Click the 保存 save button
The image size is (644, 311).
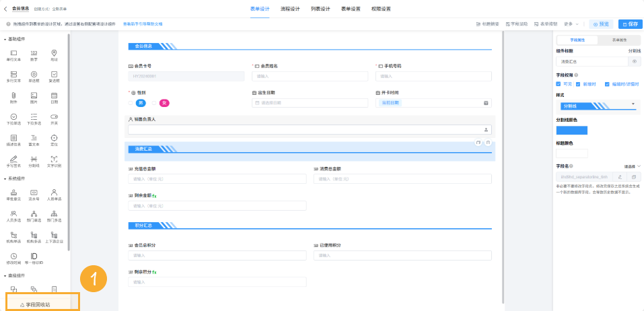point(631,24)
